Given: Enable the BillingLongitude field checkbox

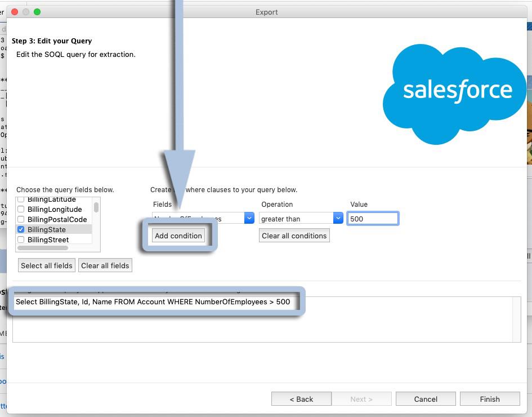Looking at the screenshot, I should [x=21, y=210].
